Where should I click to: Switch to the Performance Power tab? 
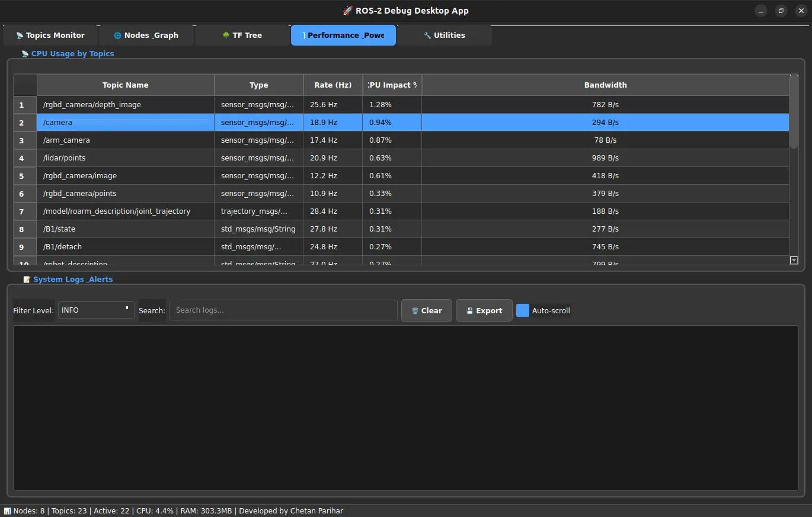(x=343, y=35)
